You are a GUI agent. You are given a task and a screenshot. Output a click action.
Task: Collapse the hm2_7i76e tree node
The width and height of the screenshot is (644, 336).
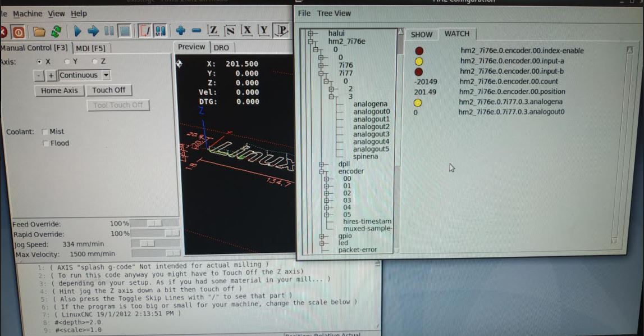pyautogui.click(x=311, y=42)
